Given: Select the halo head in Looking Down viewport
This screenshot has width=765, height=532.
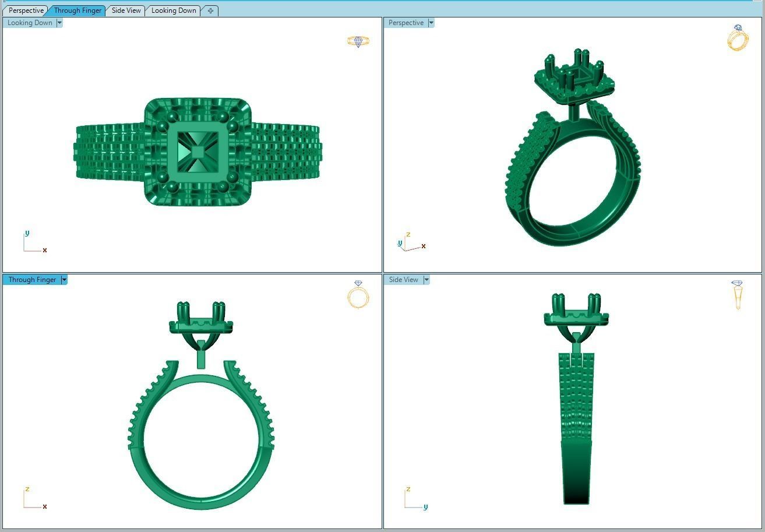Looking at the screenshot, I should [x=198, y=152].
